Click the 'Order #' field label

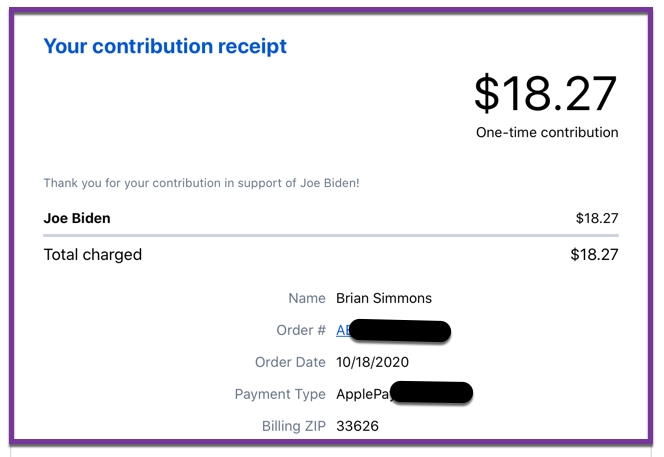[x=301, y=330]
